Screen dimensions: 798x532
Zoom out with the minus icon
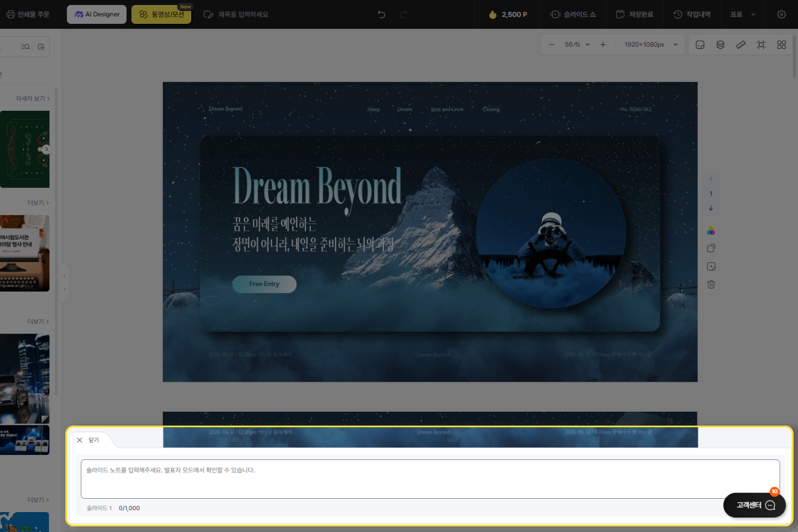[x=551, y=44]
